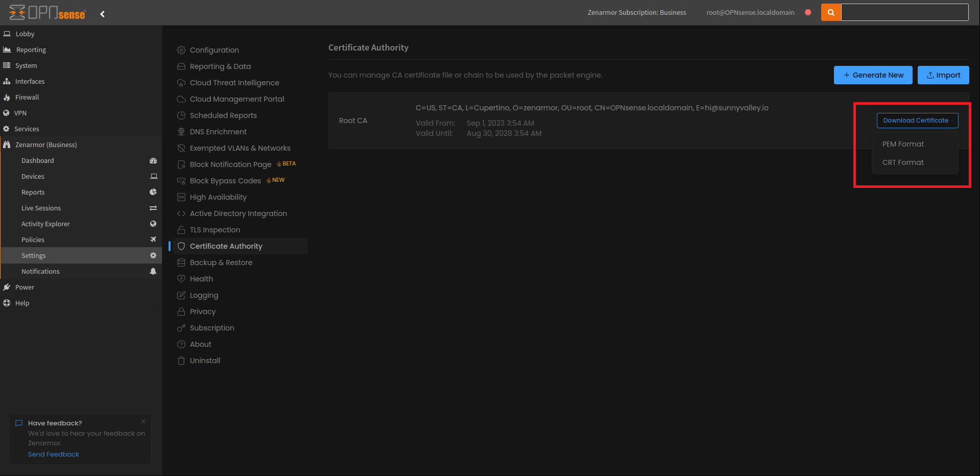Collapse the sidebar using the chevron arrow
The width and height of the screenshot is (980, 476).
tap(102, 14)
